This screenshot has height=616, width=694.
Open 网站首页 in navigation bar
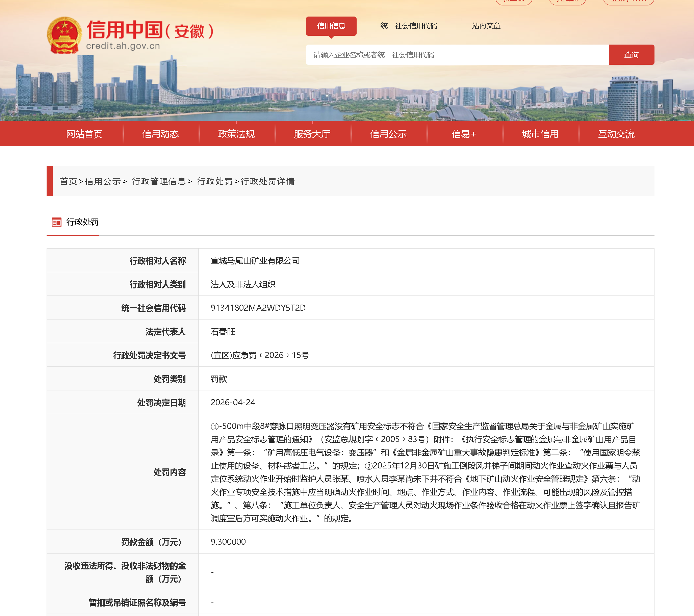[84, 134]
